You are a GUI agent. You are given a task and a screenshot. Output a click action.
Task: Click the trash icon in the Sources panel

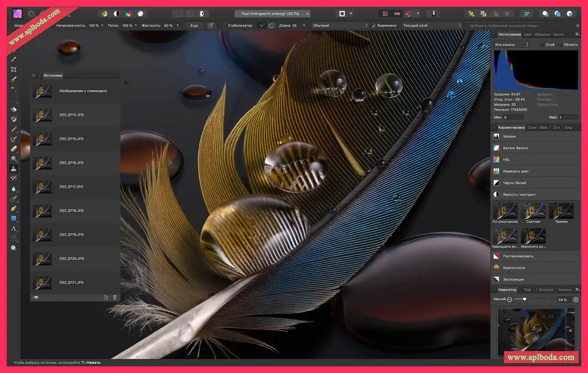[114, 297]
